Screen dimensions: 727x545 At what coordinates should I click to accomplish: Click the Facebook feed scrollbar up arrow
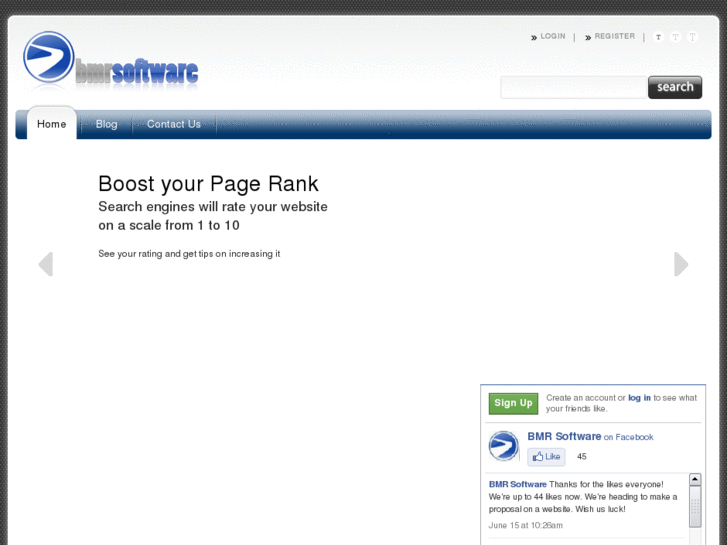[695, 479]
